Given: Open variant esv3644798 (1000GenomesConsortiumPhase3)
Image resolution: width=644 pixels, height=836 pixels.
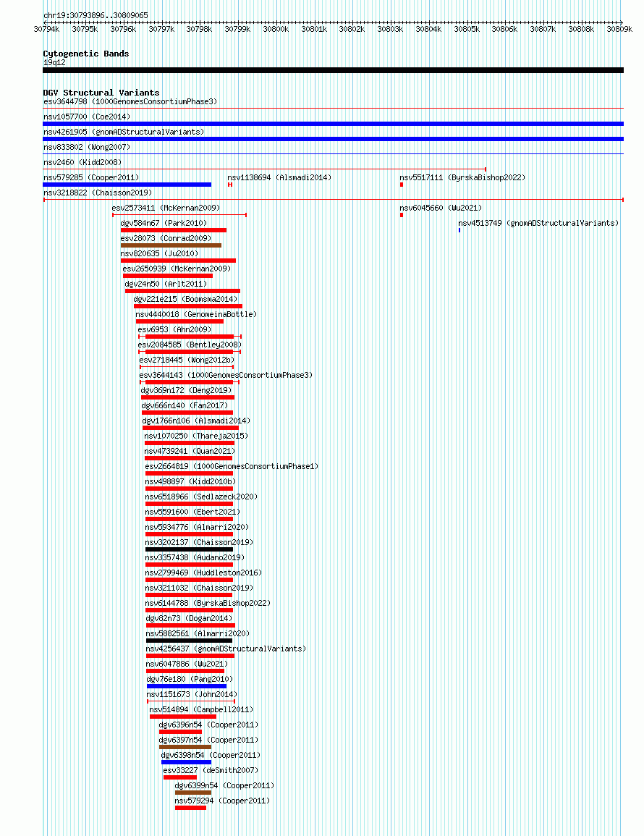Looking at the screenshot, I should [130, 101].
